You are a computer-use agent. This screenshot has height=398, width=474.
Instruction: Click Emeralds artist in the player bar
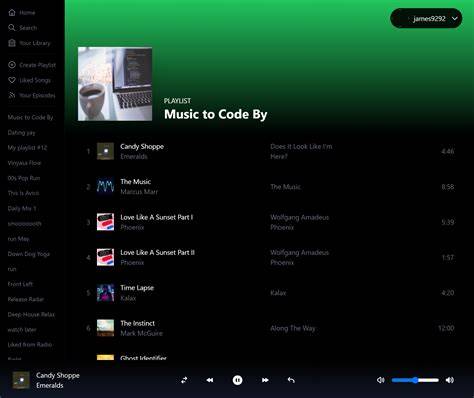tap(50, 385)
